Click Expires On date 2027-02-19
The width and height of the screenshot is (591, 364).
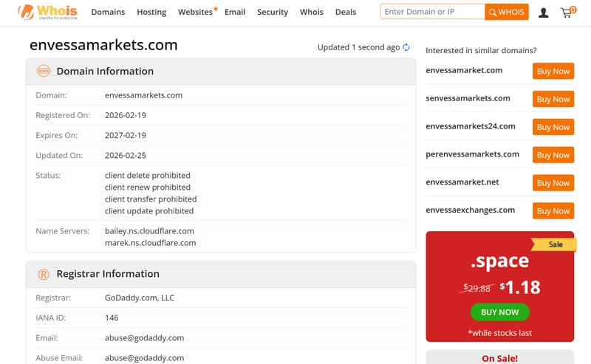pos(126,135)
